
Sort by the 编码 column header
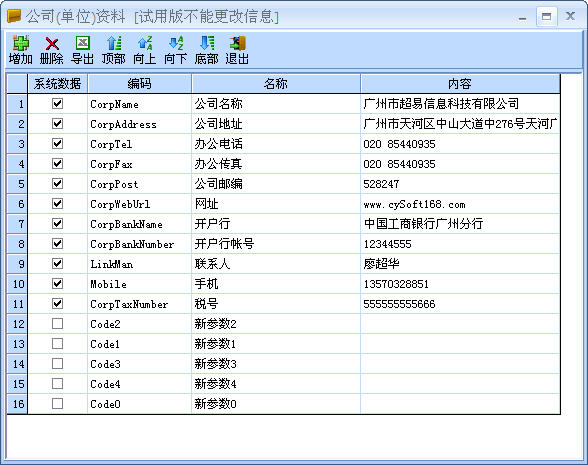140,84
